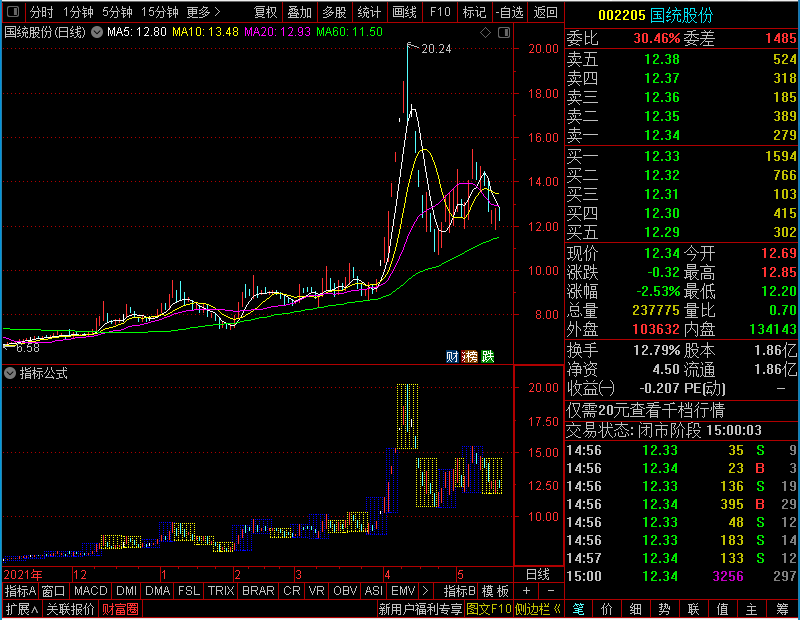This screenshot has height=620, width=800.
Task: Click the 20.24 peak price label
Action: pos(436,49)
